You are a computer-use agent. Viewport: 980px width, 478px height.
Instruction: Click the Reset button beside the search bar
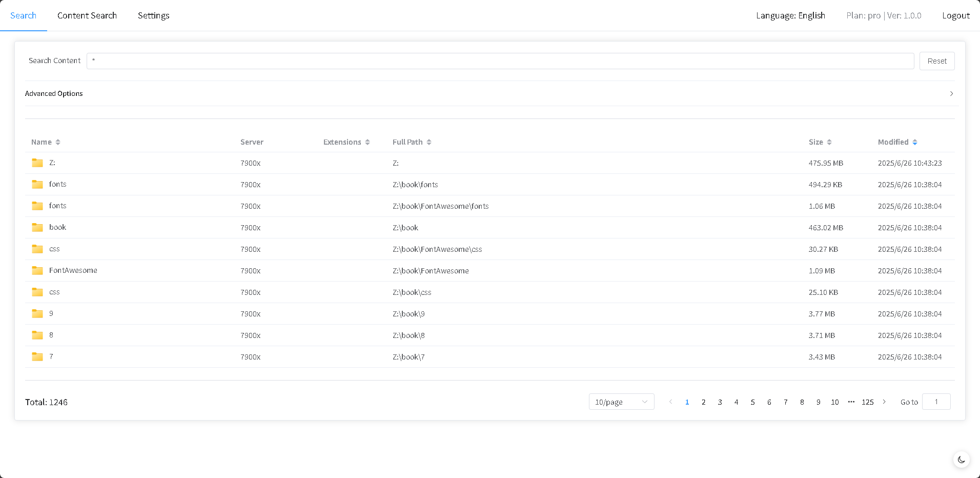pos(936,61)
